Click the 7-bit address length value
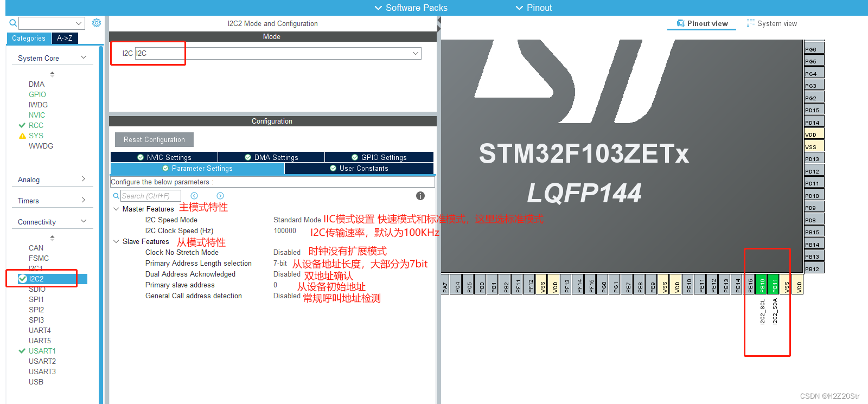The height and width of the screenshot is (404, 868). coord(280,263)
